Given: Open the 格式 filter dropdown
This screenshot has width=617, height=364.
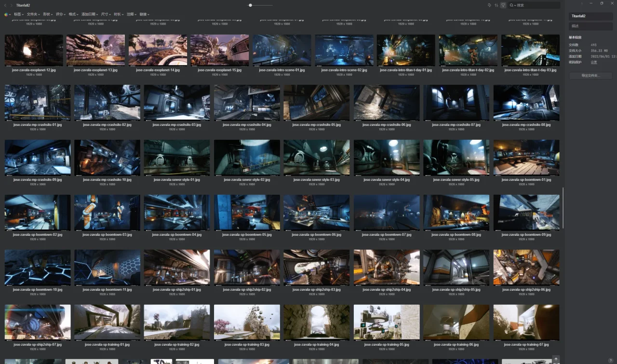Looking at the screenshot, I should pos(74,14).
